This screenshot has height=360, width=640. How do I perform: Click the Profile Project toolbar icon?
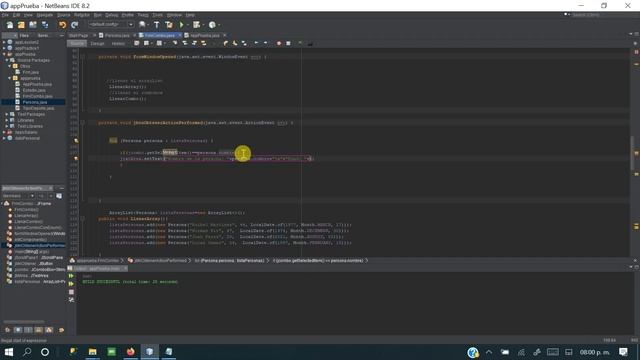click(212, 25)
